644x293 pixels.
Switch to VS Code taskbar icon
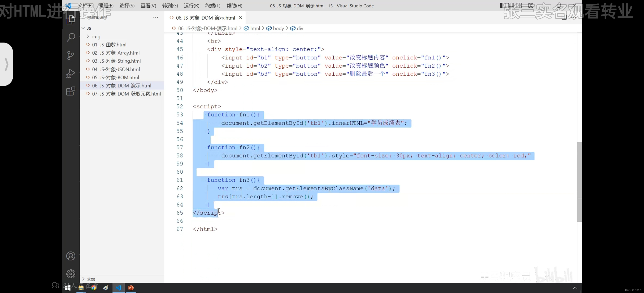[x=119, y=288]
